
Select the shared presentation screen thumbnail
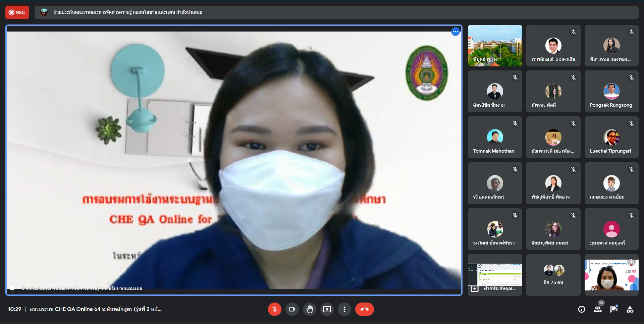(495, 274)
